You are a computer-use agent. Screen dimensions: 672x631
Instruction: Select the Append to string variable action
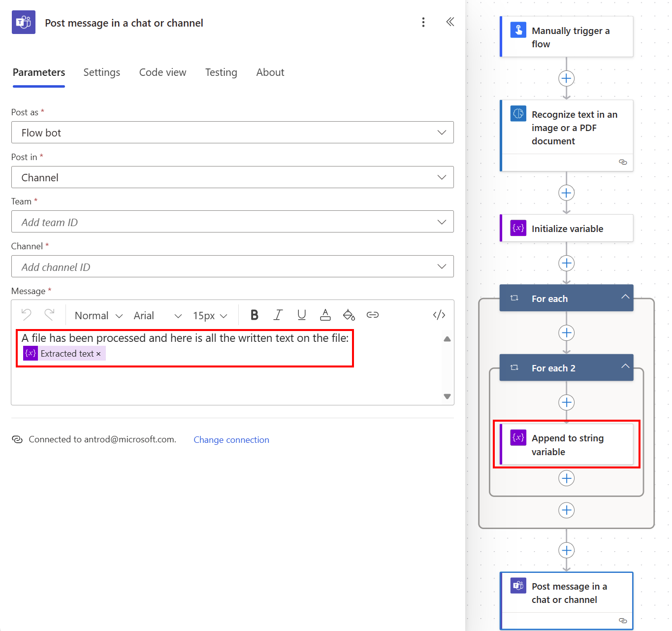(567, 444)
